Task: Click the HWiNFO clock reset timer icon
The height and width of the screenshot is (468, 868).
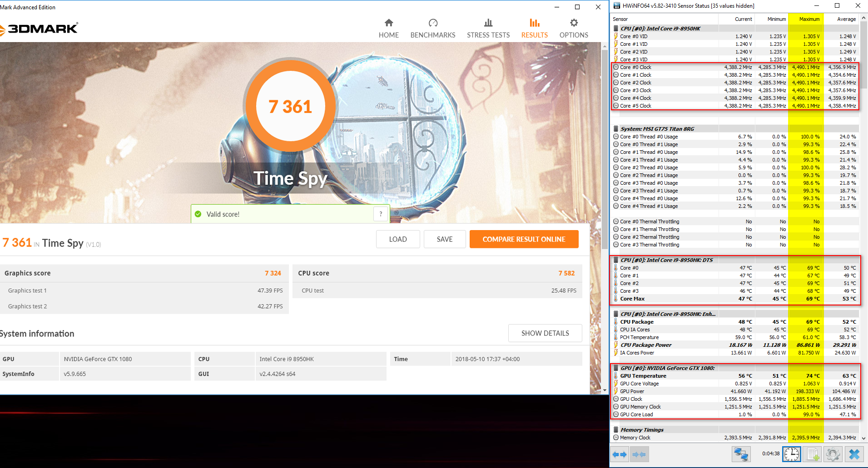Action: (x=792, y=454)
